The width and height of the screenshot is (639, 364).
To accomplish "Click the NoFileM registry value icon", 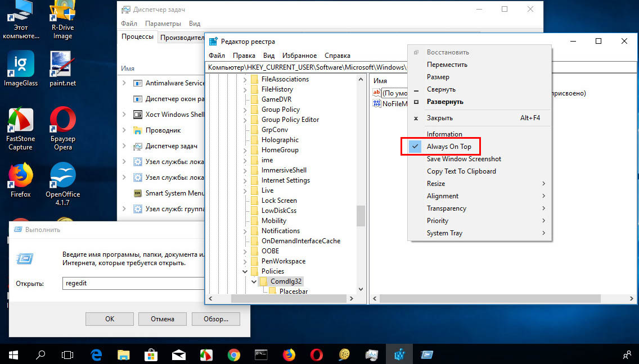I will coord(376,103).
